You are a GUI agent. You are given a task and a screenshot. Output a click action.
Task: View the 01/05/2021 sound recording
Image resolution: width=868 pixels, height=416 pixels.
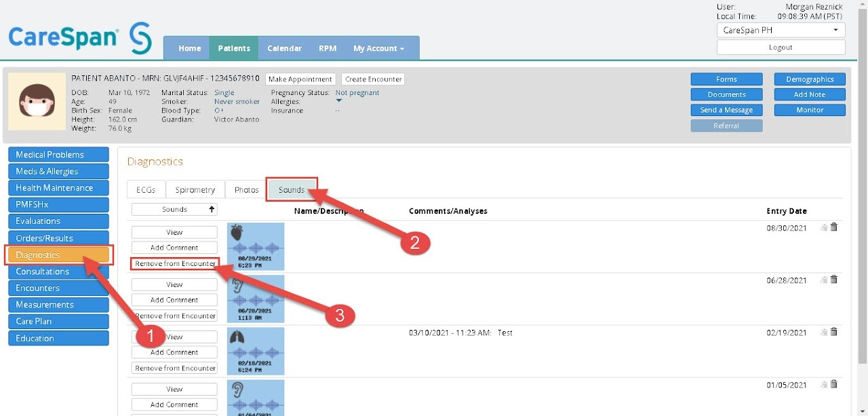coord(174,389)
